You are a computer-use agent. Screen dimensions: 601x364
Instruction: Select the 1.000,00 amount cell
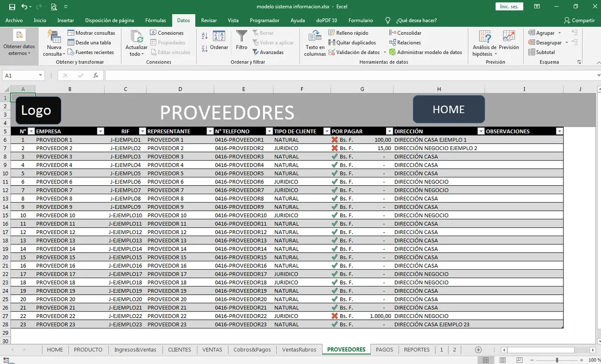pos(362,316)
